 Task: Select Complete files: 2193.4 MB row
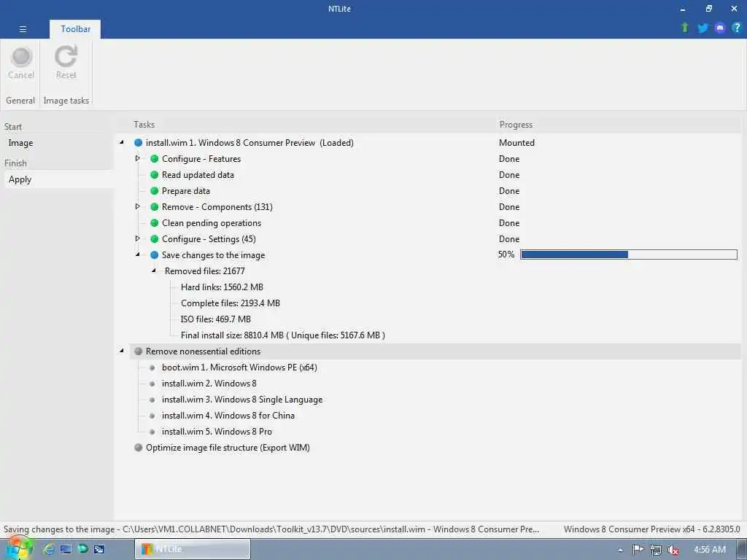click(231, 303)
